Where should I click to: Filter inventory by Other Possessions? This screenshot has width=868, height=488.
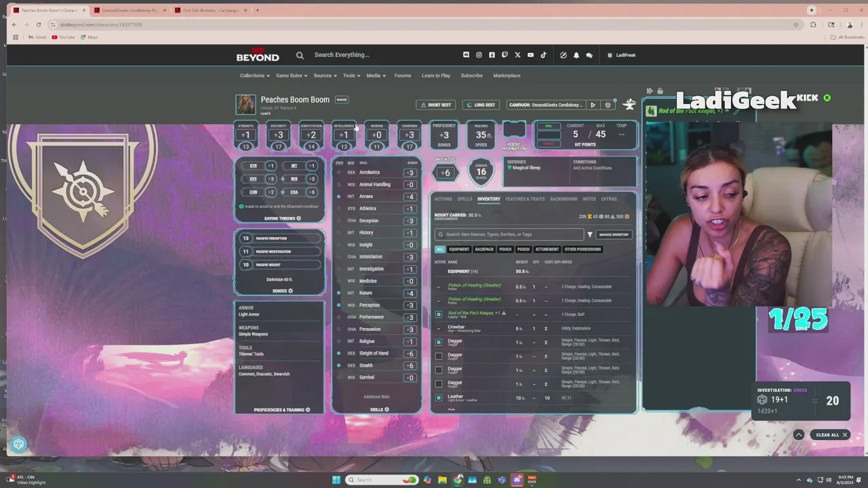coord(583,249)
